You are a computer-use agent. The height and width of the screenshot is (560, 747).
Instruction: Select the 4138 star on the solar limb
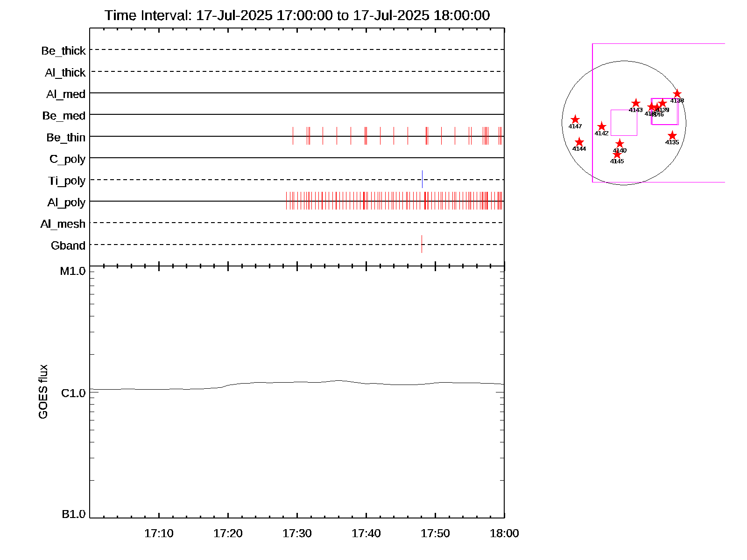[x=677, y=94]
